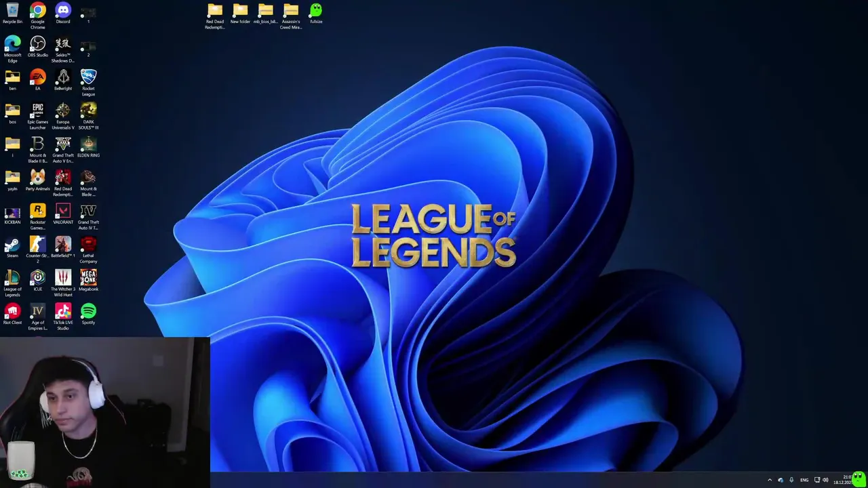Select the Megabonk desktop icon
Viewport: 868px width, 488px height.
click(88, 281)
